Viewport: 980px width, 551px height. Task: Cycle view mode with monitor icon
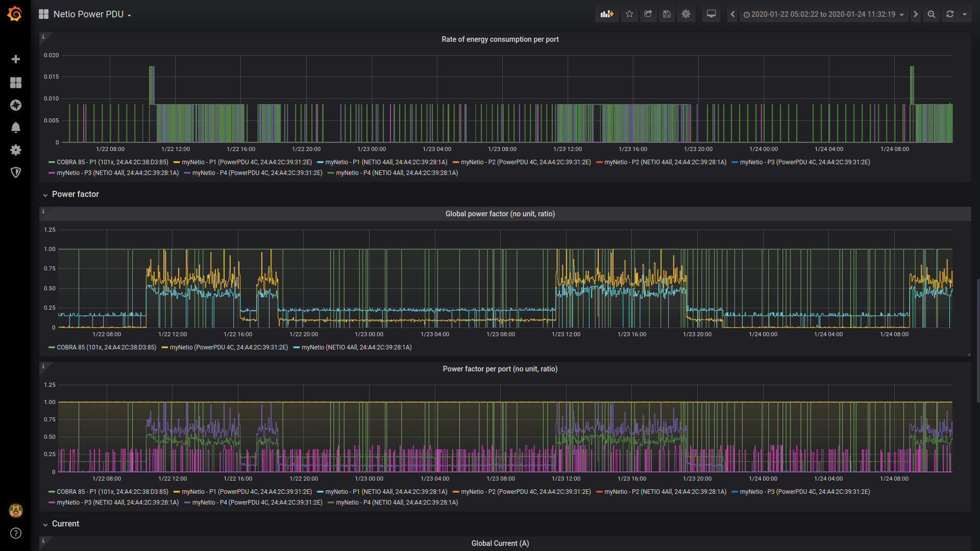point(711,14)
